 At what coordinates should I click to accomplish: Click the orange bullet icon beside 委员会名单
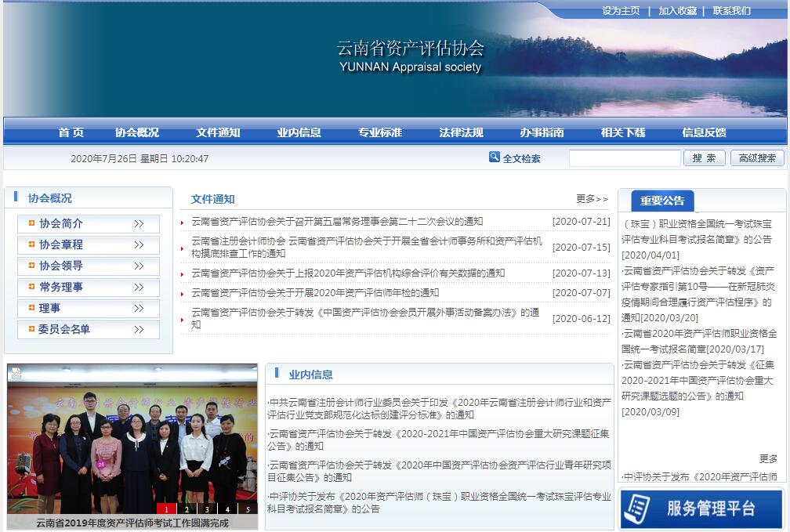tap(31, 329)
